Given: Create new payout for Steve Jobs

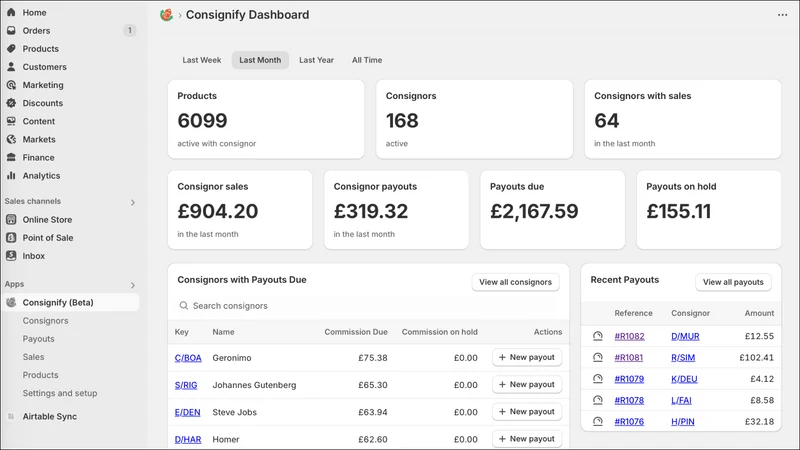Looking at the screenshot, I should (527, 411).
